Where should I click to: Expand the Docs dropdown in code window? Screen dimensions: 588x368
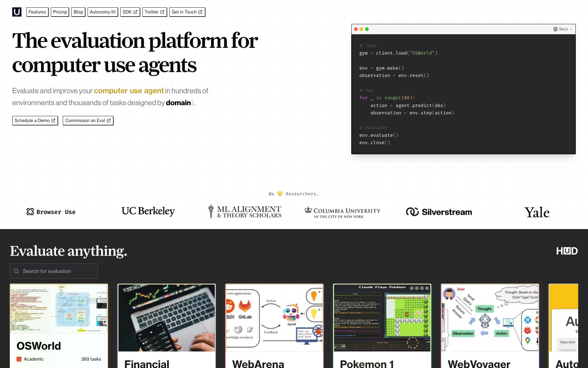563,29
